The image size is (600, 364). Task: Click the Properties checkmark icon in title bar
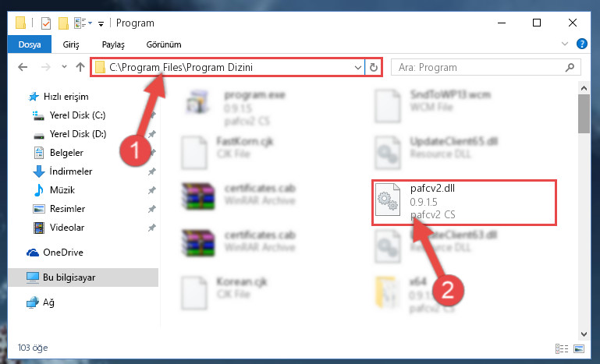click(46, 23)
